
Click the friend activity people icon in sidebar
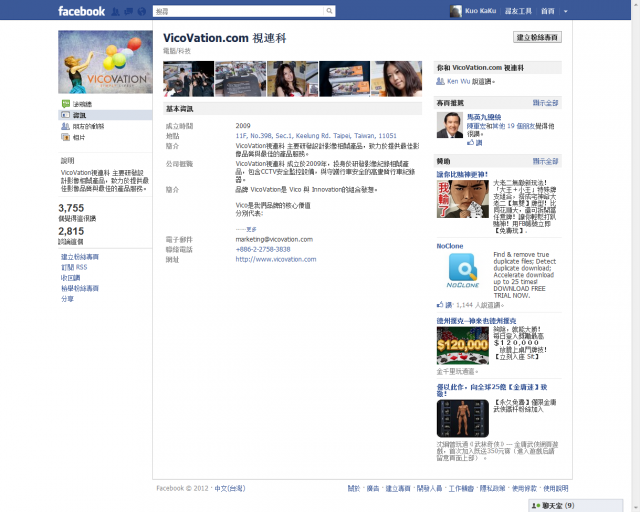pos(65,126)
